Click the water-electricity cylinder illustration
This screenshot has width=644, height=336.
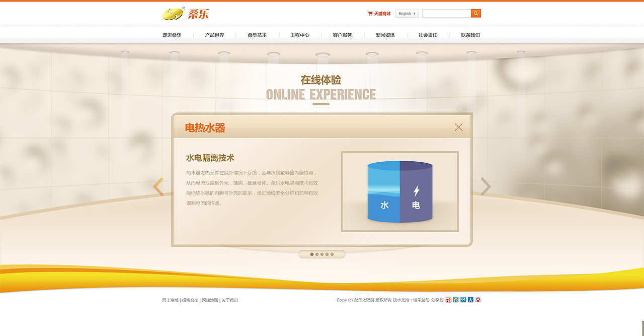pos(399,191)
